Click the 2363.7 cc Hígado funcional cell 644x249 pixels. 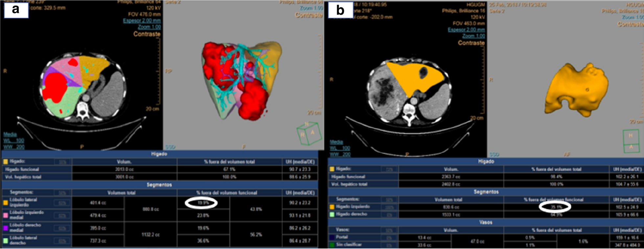tap(451, 177)
